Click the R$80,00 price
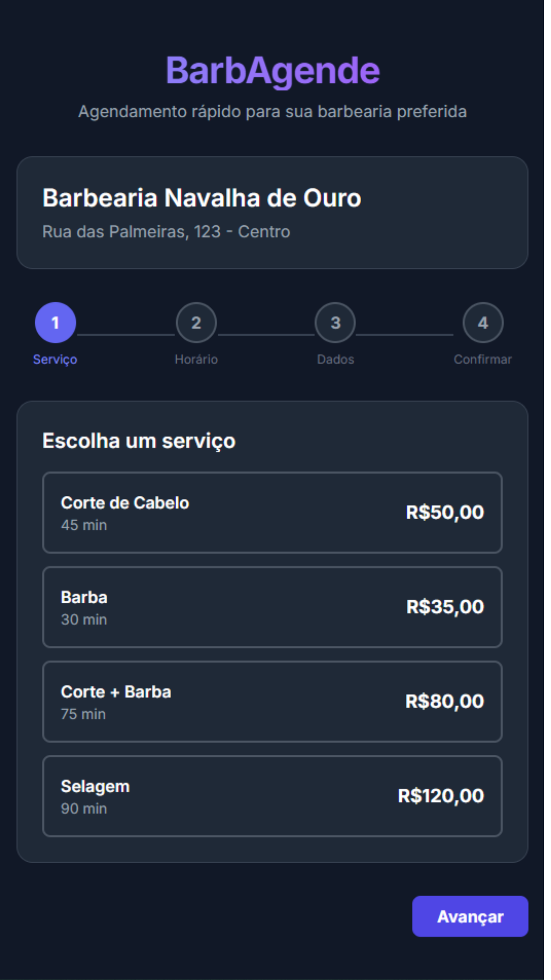This screenshot has height=980, width=551. pyautogui.click(x=445, y=701)
